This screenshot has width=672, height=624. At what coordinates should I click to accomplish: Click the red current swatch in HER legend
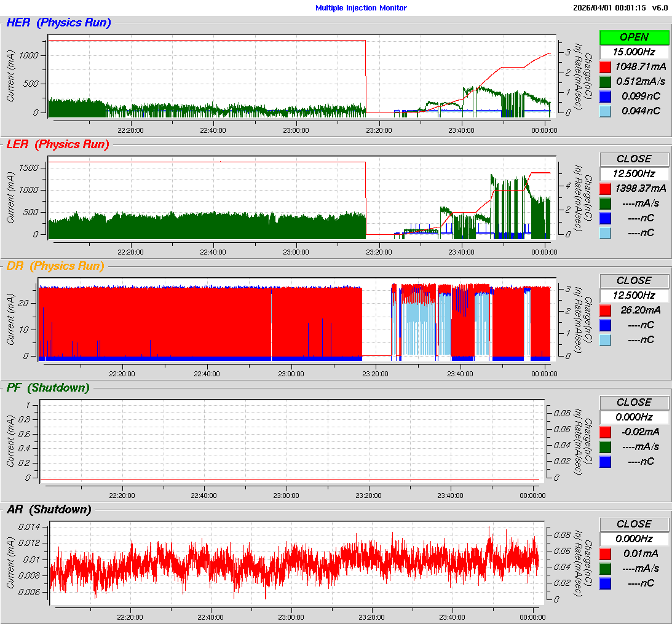(x=605, y=66)
